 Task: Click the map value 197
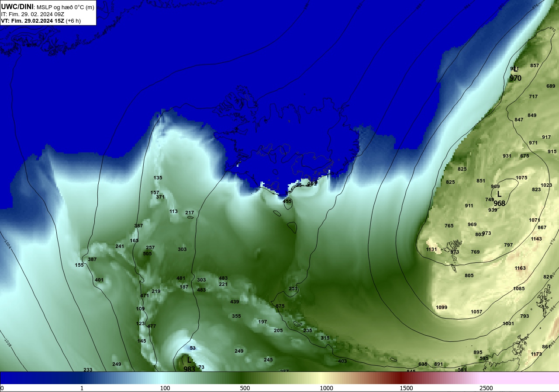tap(262, 322)
